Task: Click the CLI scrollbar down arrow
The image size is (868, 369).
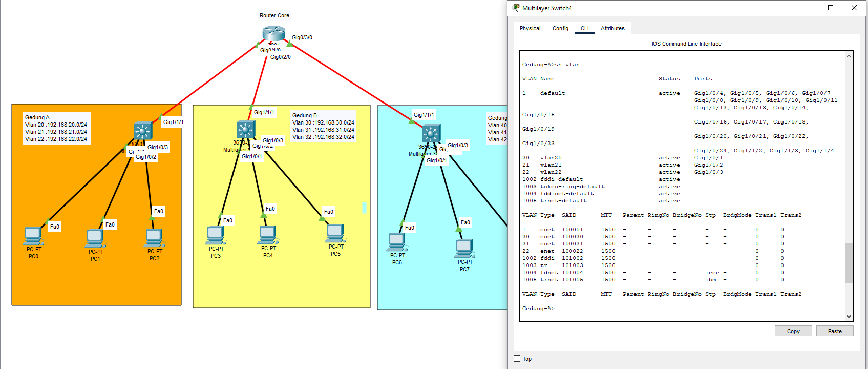Action: pos(849,317)
